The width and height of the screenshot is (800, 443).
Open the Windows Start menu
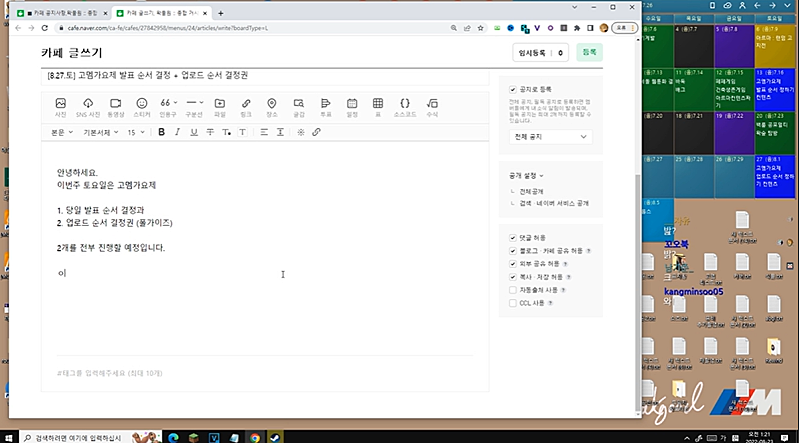(x=8, y=437)
